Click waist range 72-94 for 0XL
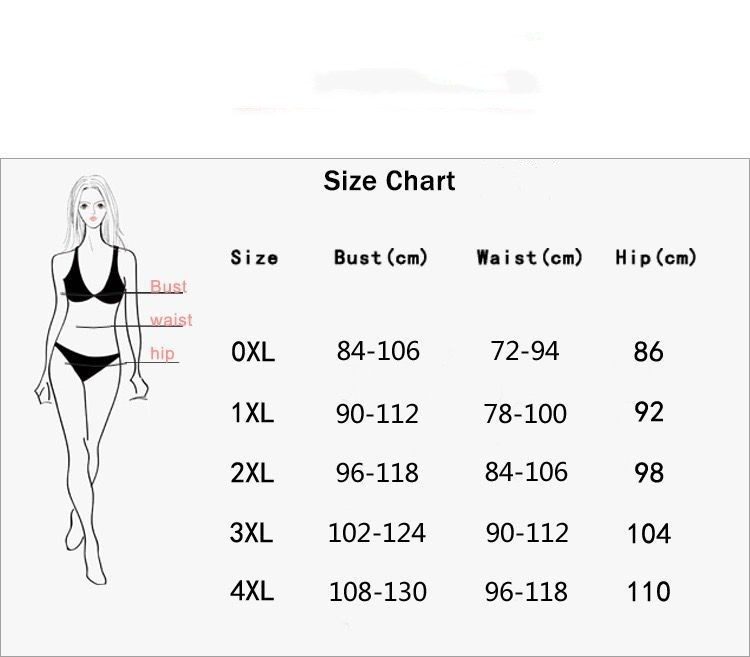This screenshot has width=750, height=657. (525, 351)
